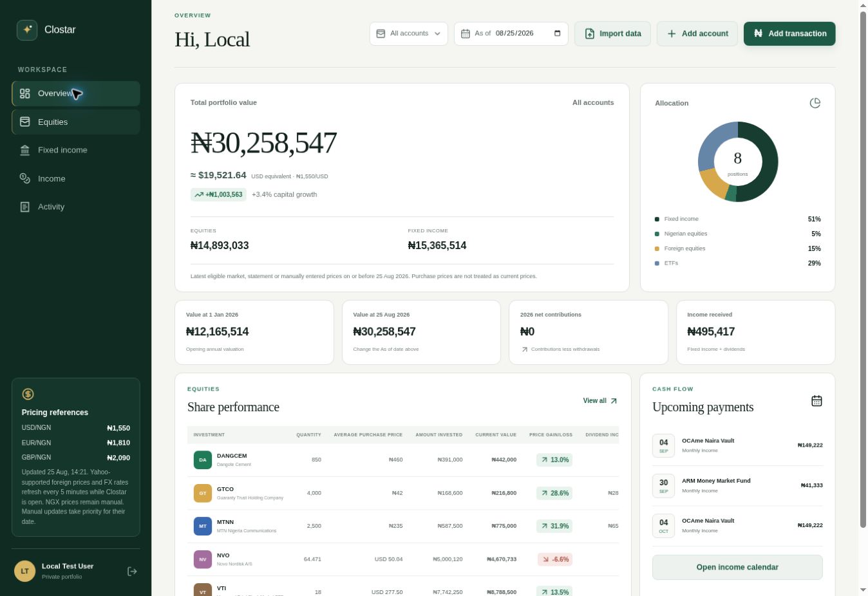
Task: Click the NVO NV ticker icon
Action: [x=203, y=559]
